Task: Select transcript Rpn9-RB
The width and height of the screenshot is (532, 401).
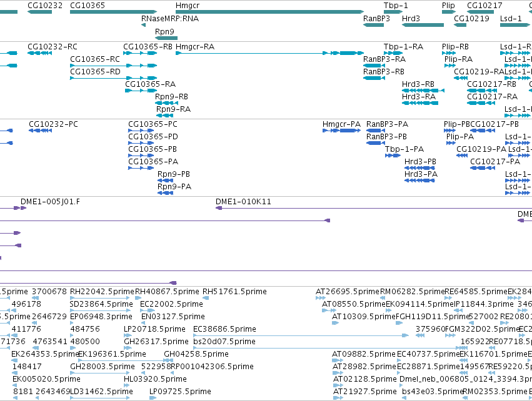Action: pyautogui.click(x=171, y=97)
